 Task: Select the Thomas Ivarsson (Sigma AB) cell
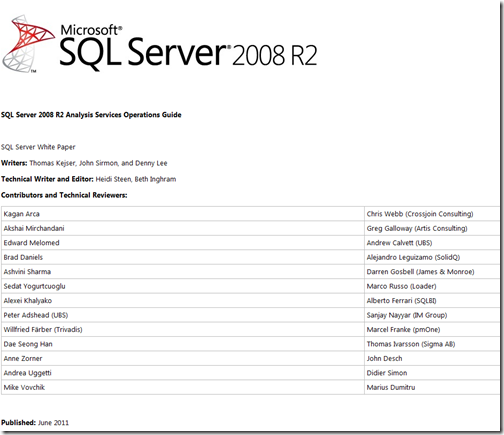pyautogui.click(x=432, y=344)
